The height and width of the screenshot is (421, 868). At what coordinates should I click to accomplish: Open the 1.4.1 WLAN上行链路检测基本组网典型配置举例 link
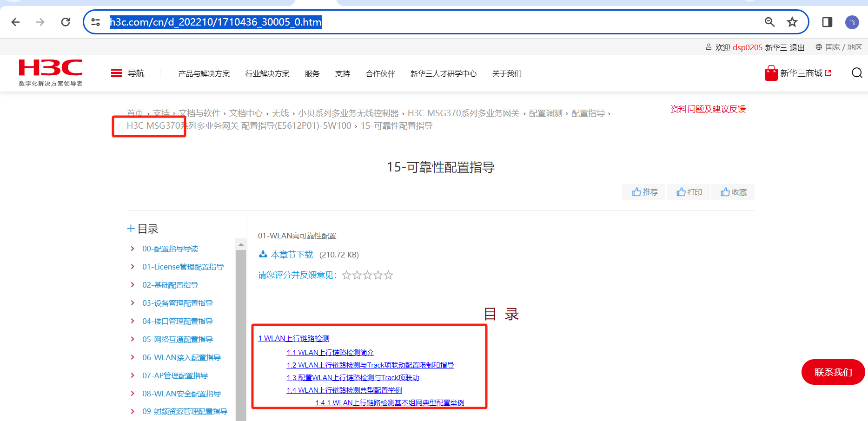pos(390,403)
